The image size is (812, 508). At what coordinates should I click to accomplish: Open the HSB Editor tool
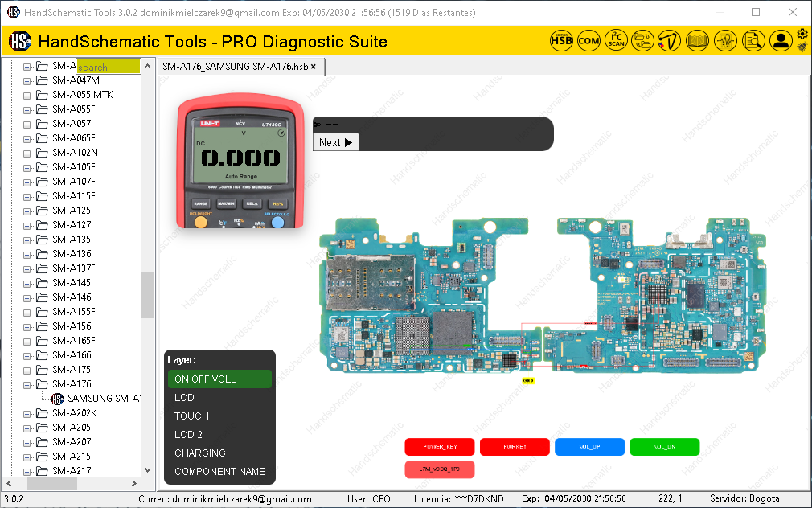click(561, 40)
